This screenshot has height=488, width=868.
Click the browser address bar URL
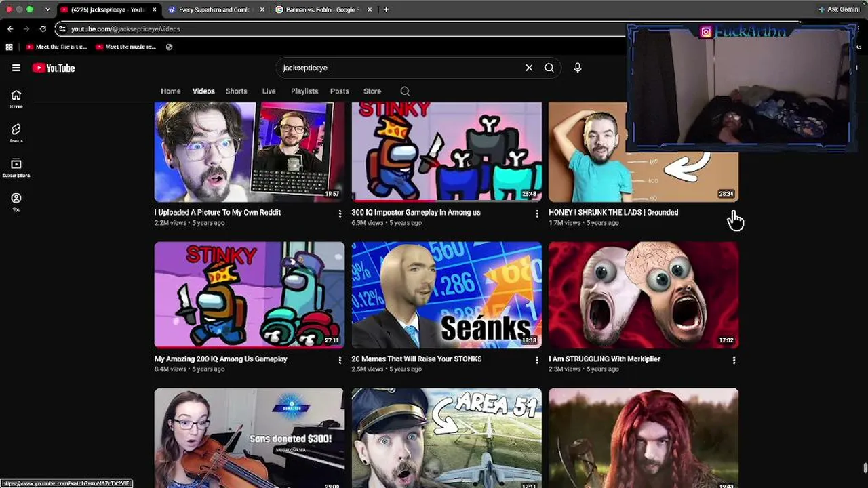click(125, 29)
